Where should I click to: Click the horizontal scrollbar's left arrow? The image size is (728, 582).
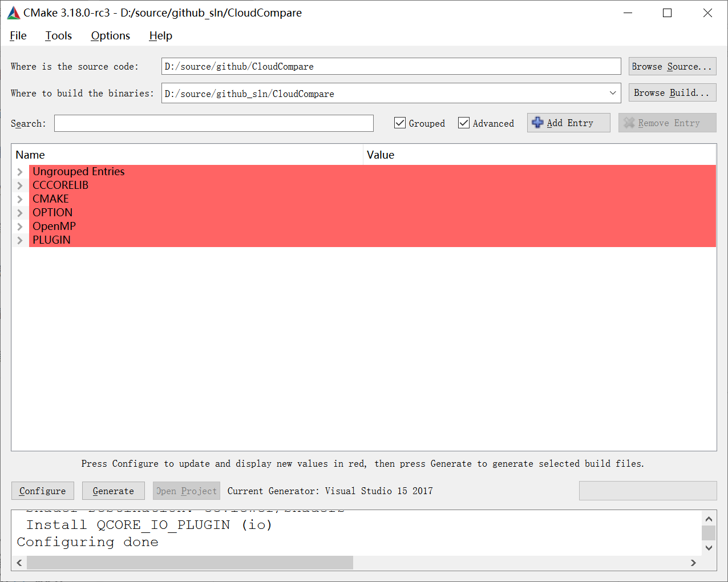[19, 563]
